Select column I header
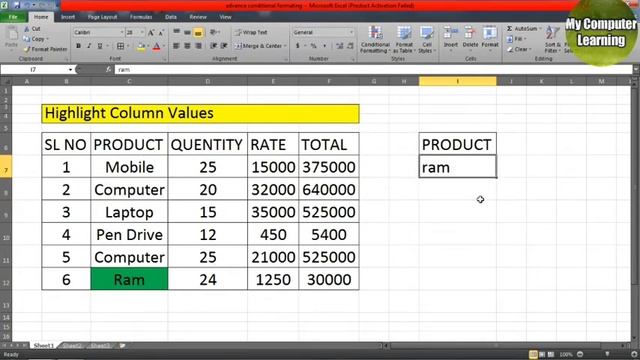This screenshot has width=640, height=360. coord(458,81)
